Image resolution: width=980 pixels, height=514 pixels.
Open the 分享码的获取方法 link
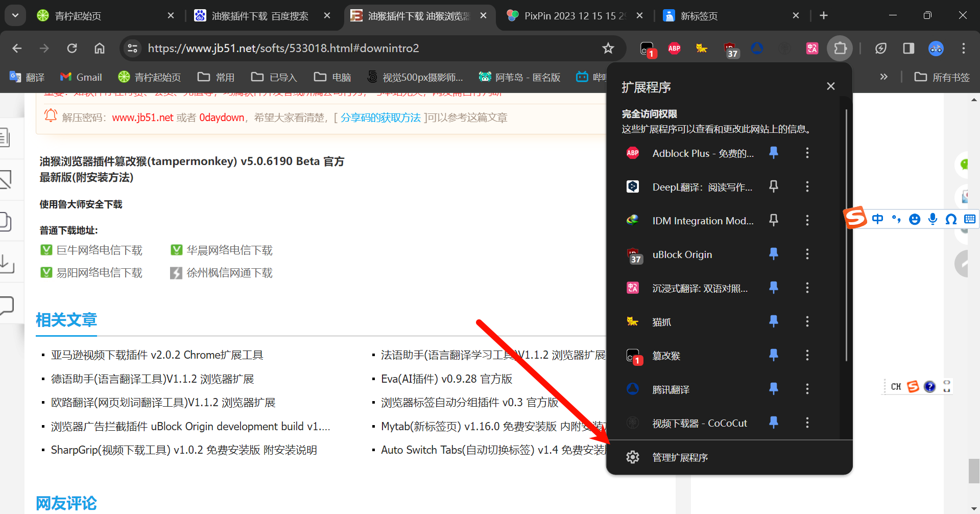380,118
